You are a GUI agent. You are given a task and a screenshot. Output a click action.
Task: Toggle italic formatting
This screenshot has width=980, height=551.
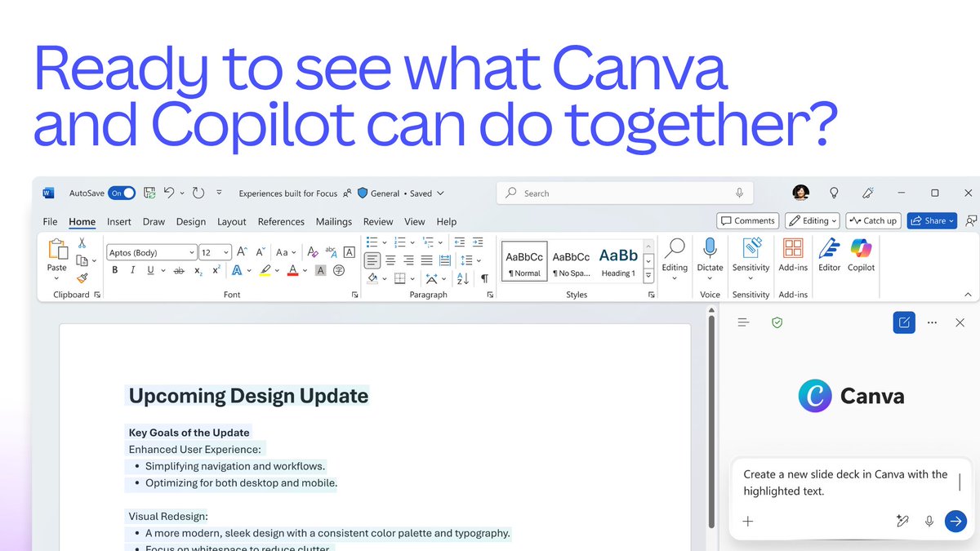(x=132, y=270)
